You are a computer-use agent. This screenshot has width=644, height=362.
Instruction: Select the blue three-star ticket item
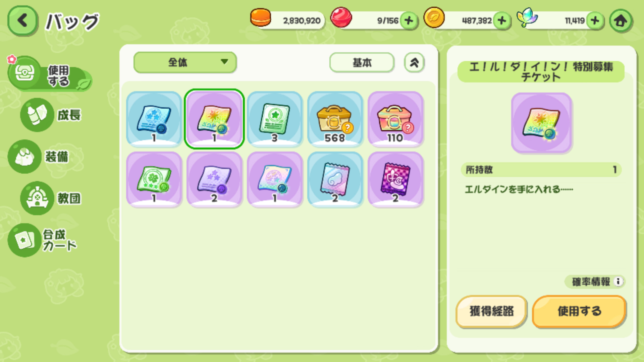pos(154,119)
